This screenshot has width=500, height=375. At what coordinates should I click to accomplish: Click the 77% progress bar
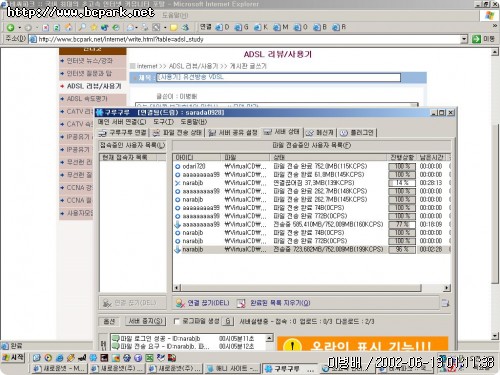pyautogui.click(x=402, y=224)
